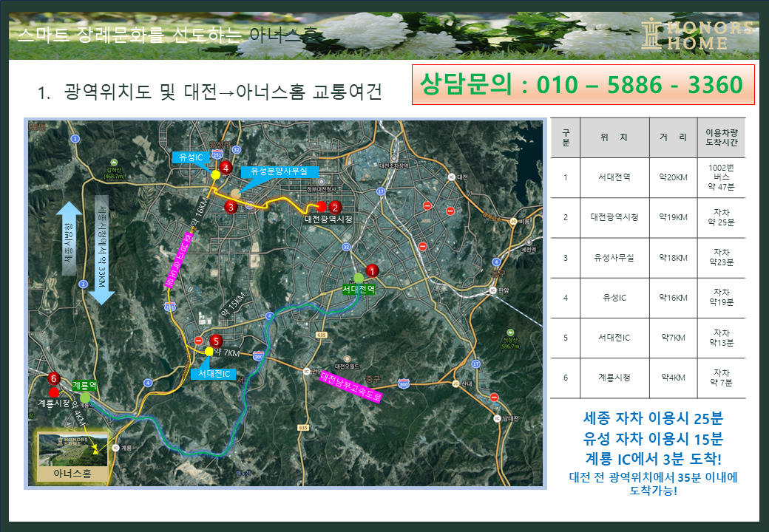This screenshot has height=532, width=769.
Task: Click the 약16KM distance cell
Action: click(x=674, y=297)
